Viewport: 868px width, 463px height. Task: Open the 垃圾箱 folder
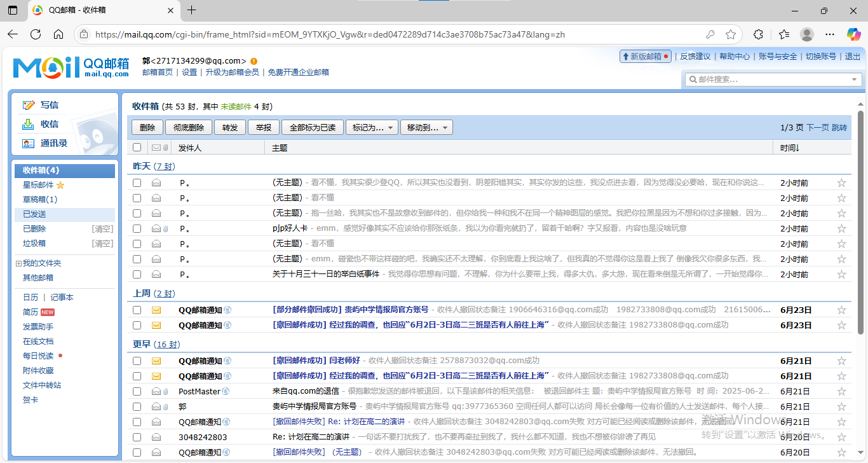click(34, 244)
